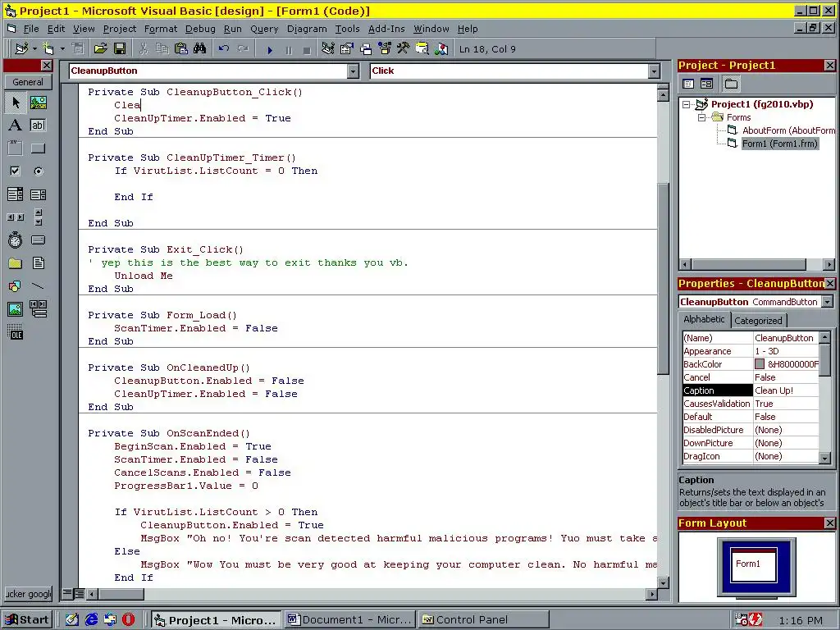This screenshot has width=840, height=630.
Task: Select the Timer stopwatch control in the toolbox
Action: click(16, 240)
